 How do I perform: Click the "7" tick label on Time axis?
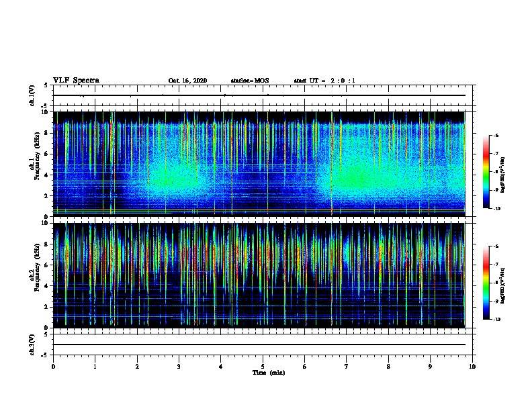(347, 367)
